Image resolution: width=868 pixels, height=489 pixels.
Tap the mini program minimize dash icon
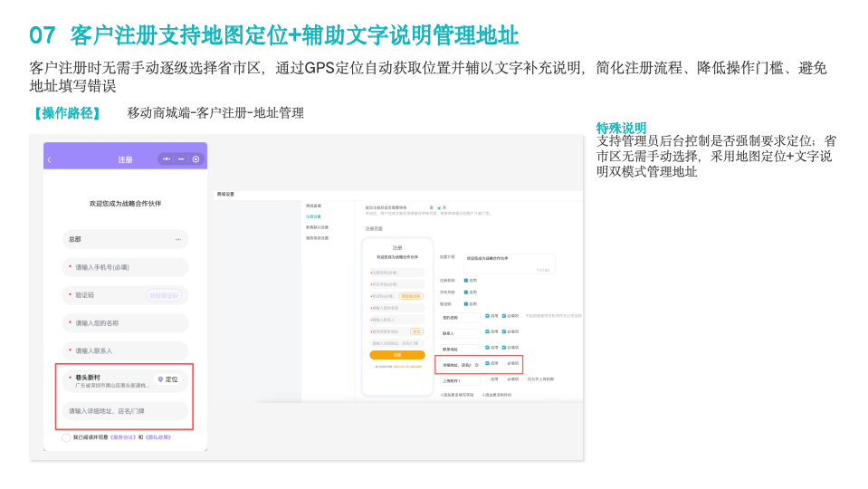(x=181, y=159)
